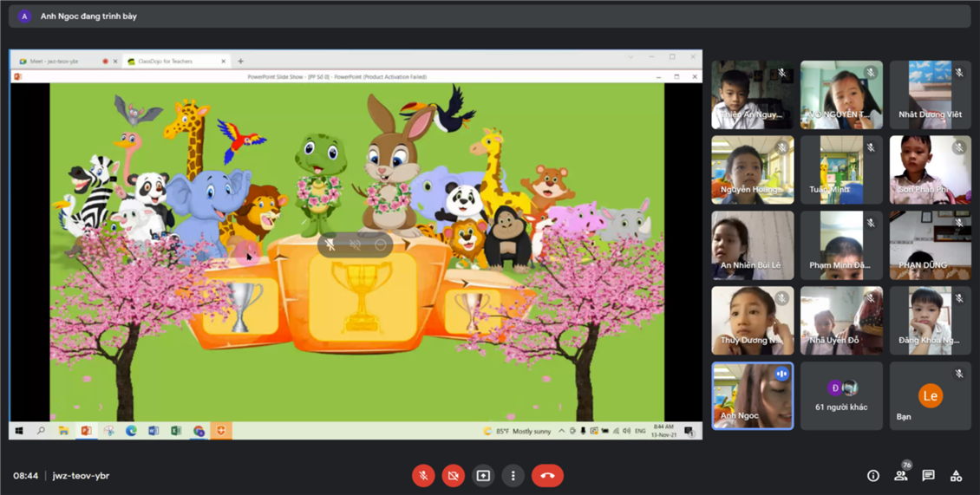Screen dimensions: 980x495
Task: Select the Tuấn Minh video tile
Action: coord(842,170)
